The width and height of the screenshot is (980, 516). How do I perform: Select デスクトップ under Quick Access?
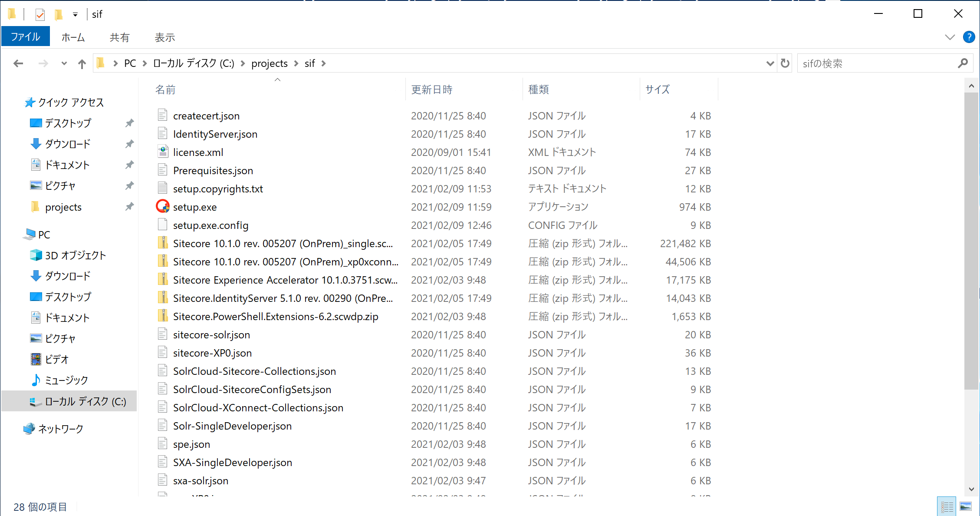click(68, 123)
